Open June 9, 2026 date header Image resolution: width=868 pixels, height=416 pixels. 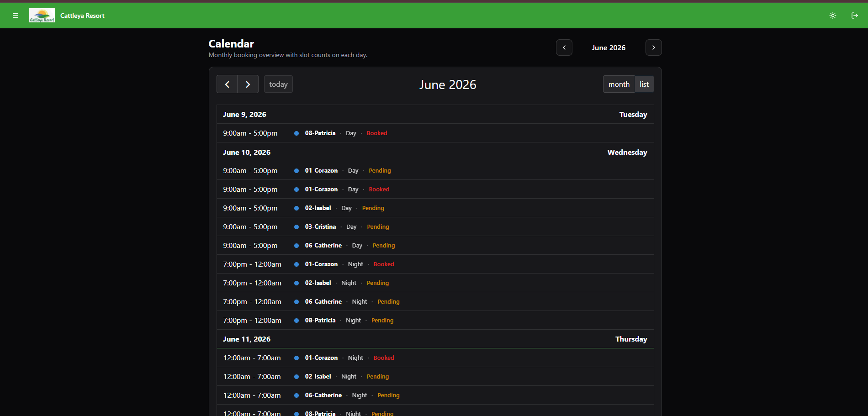[244, 114]
